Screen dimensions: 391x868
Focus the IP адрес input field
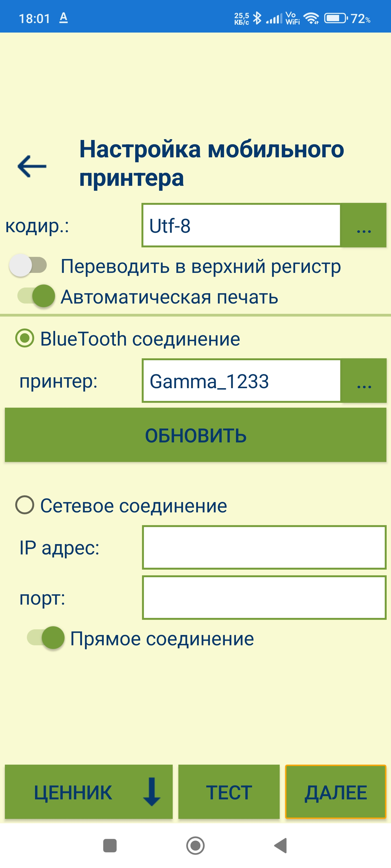pyautogui.click(x=264, y=547)
